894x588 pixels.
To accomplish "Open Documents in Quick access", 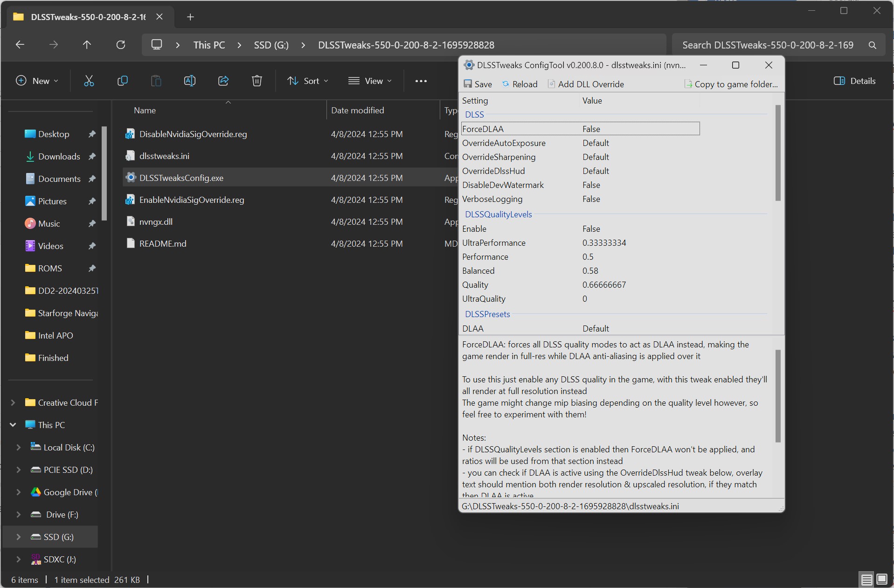I will pos(59,179).
